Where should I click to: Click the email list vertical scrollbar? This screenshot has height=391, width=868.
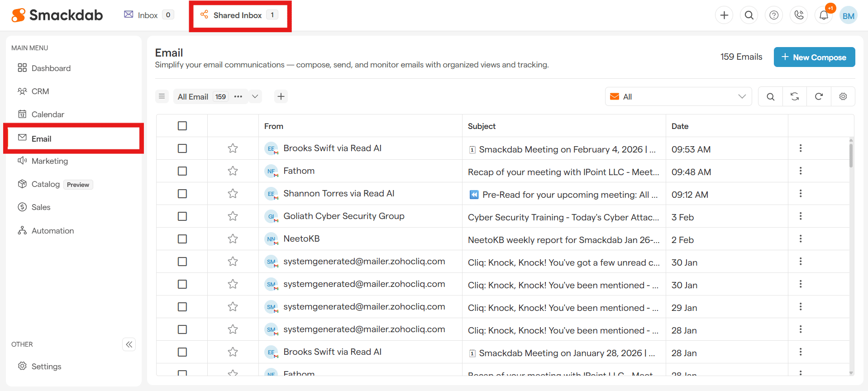click(x=851, y=156)
